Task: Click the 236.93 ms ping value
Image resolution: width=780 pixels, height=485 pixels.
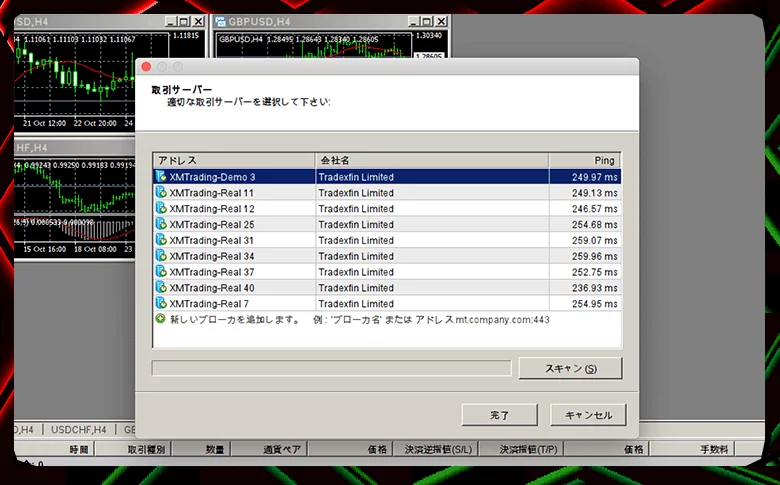Action: coord(594,288)
